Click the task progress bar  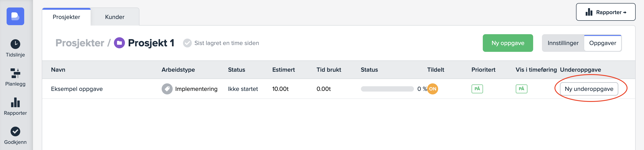point(387,89)
